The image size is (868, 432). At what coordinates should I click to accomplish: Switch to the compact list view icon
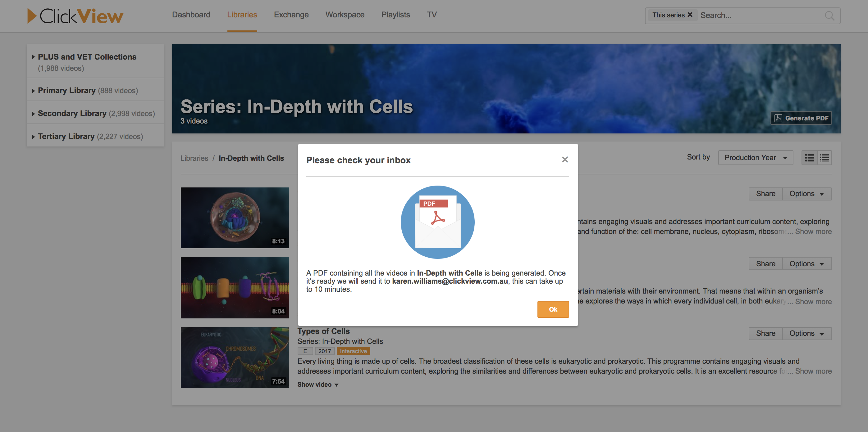click(825, 157)
